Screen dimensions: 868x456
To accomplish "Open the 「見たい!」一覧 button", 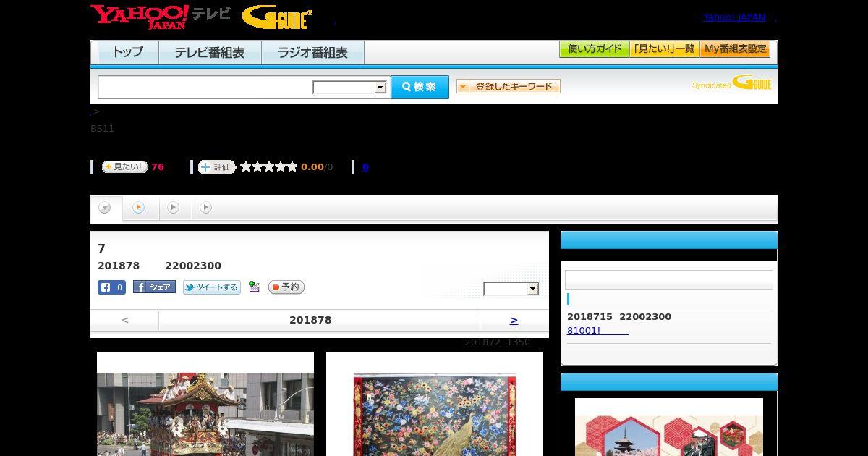I will point(664,49).
